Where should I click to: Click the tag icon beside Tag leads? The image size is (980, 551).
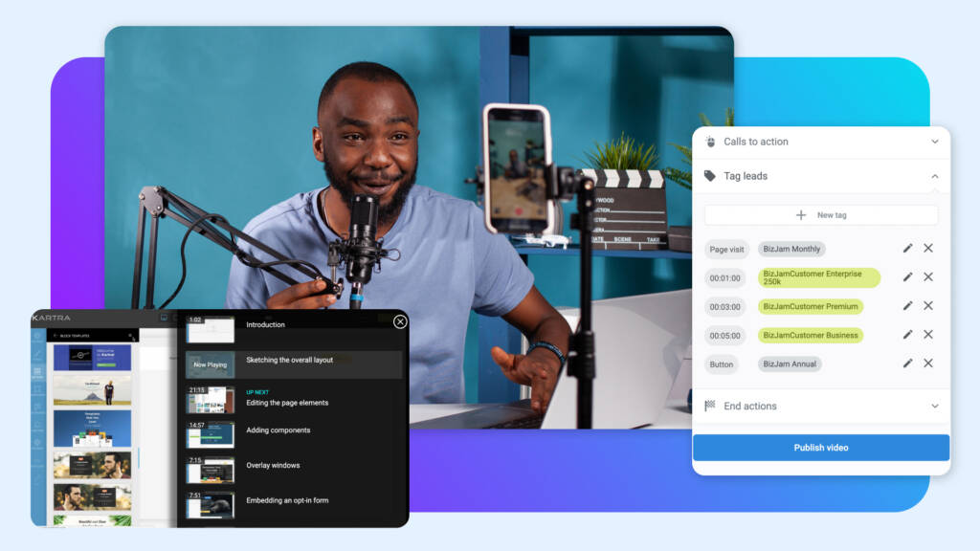click(710, 176)
